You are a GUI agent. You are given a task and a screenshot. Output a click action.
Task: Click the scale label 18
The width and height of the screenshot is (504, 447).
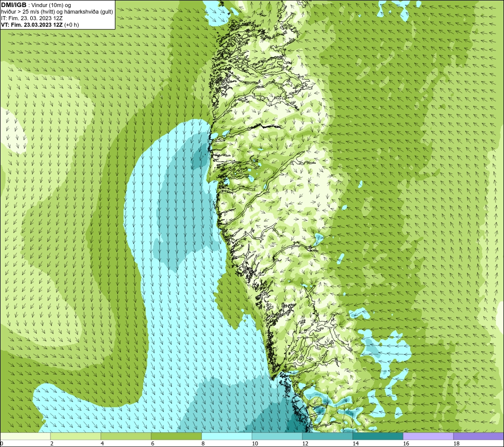[x=456, y=444]
